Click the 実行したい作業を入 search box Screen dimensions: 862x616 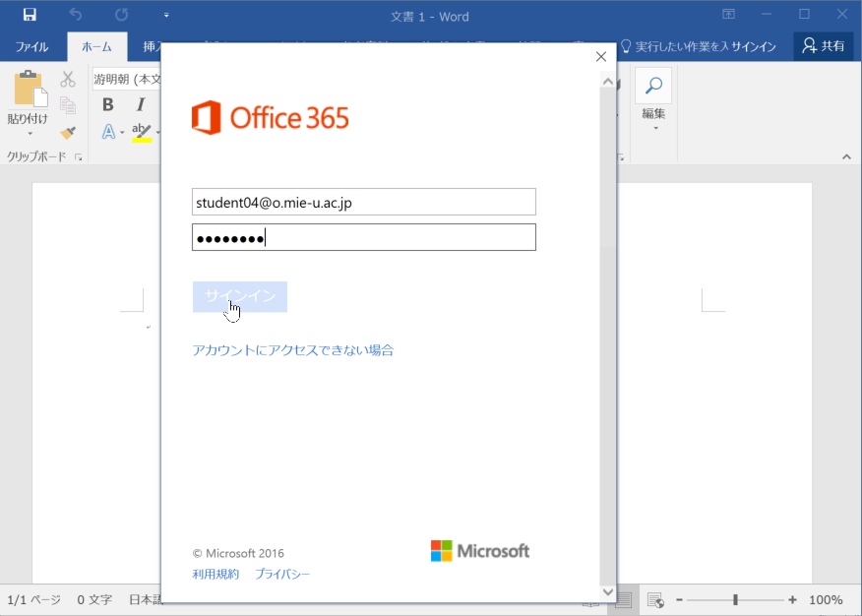[x=674, y=46]
